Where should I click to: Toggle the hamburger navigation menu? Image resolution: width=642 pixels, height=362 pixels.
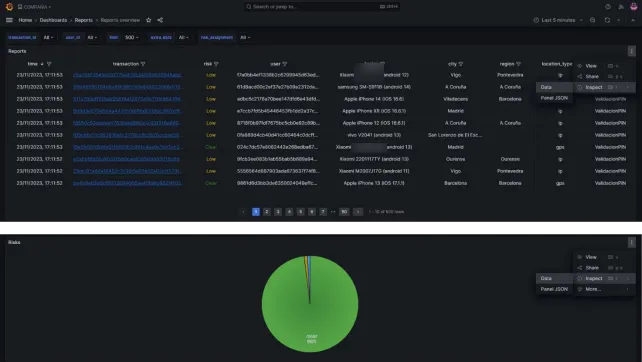click(x=9, y=20)
